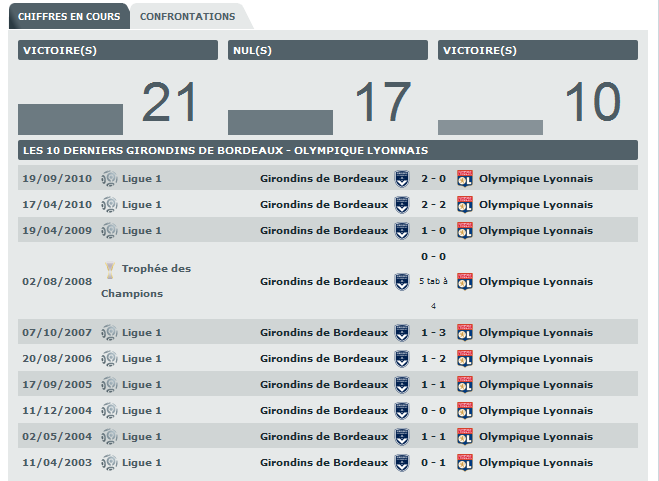Click the Ligue 1 logo for 20/08/2006
This screenshot has height=481, width=659.
(109, 358)
